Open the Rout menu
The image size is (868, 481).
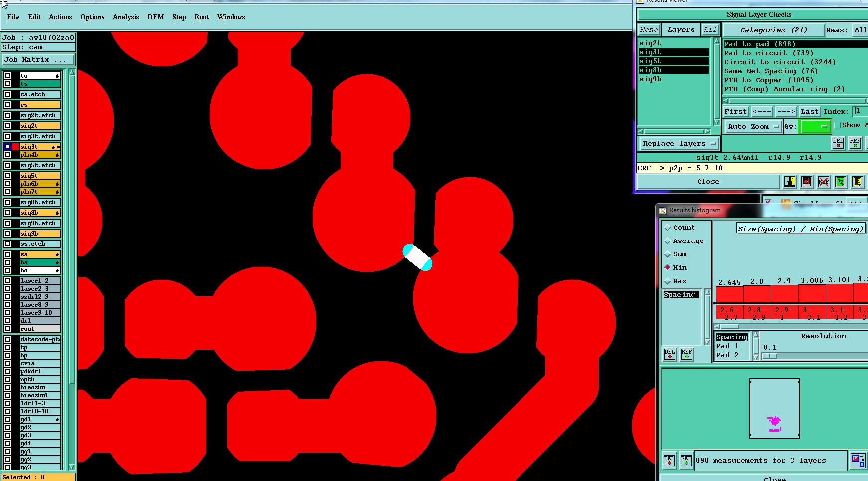202,17
